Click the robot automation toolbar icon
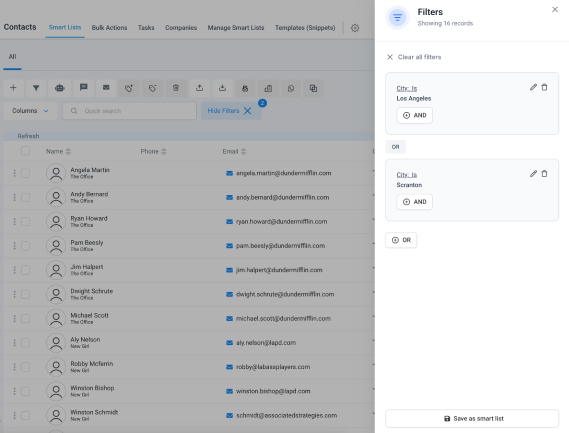The height and width of the screenshot is (433, 569). coord(60,88)
